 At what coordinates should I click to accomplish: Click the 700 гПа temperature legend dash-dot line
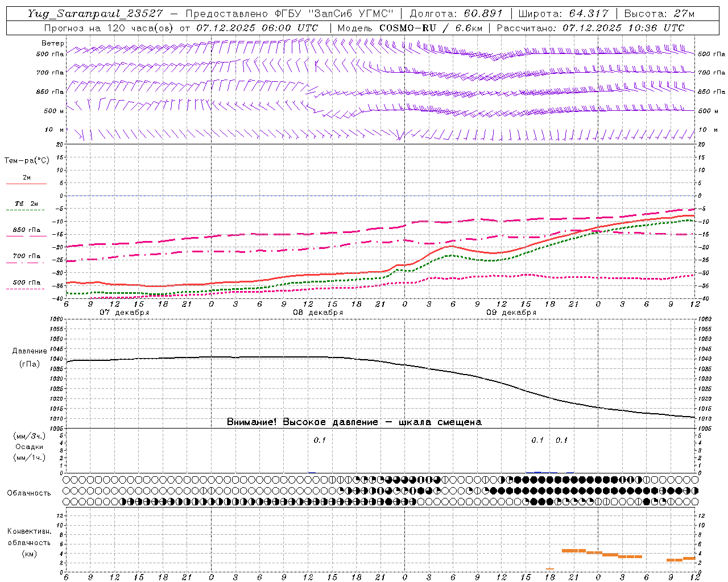(26, 262)
